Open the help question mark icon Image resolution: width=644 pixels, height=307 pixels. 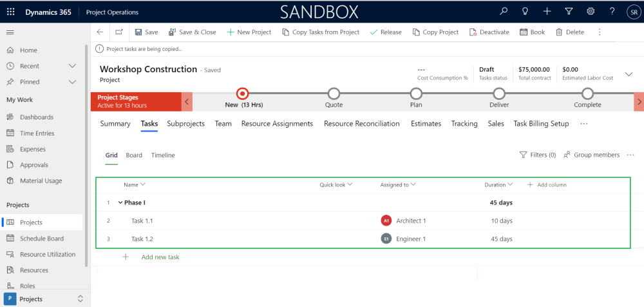[x=612, y=12]
